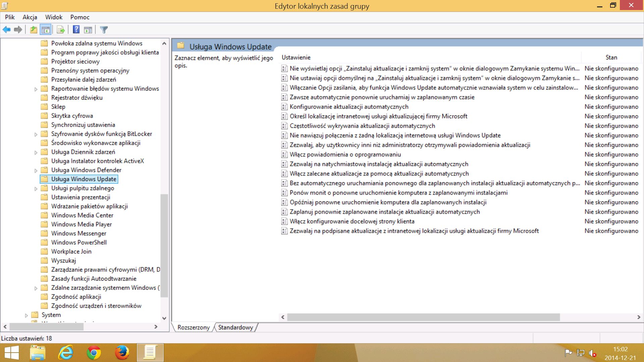The width and height of the screenshot is (644, 362).
Task: Open the Akcja menu
Action: (30, 17)
